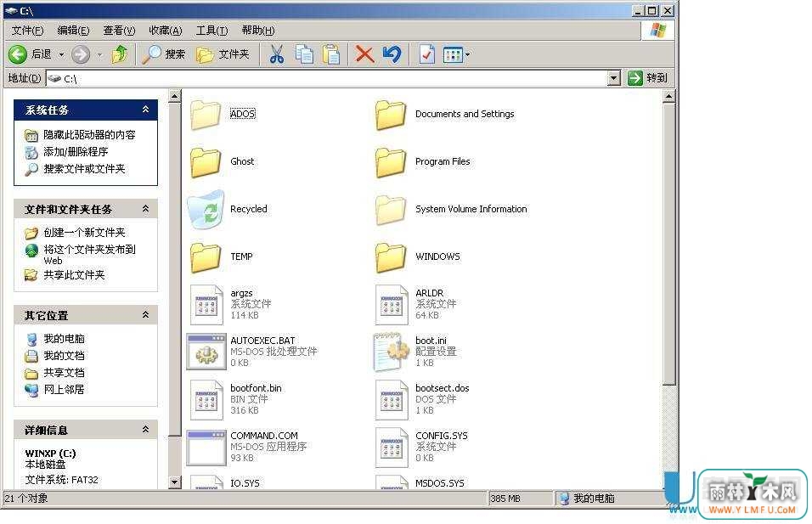This screenshot has height=524, width=812.
Task: Click 共享此文件夹 link
Action: click(74, 275)
